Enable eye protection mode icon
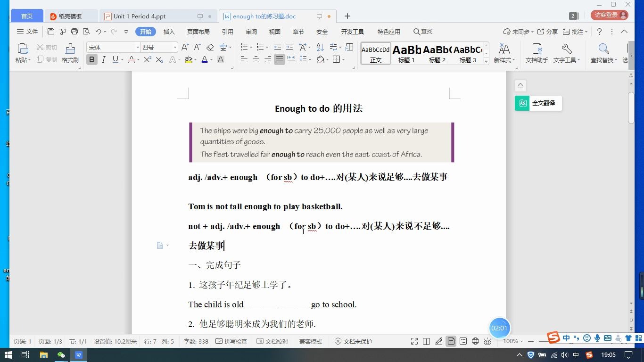The height and width of the screenshot is (362, 644). click(x=487, y=341)
